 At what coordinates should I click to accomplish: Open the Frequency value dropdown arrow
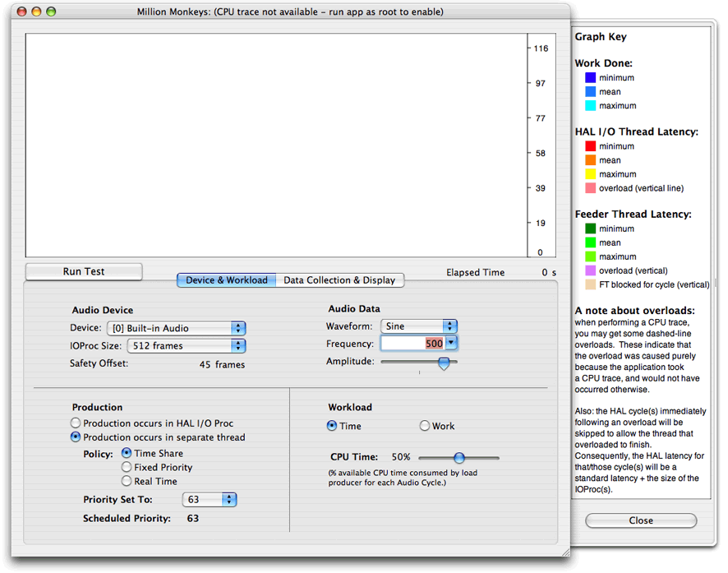click(x=451, y=343)
